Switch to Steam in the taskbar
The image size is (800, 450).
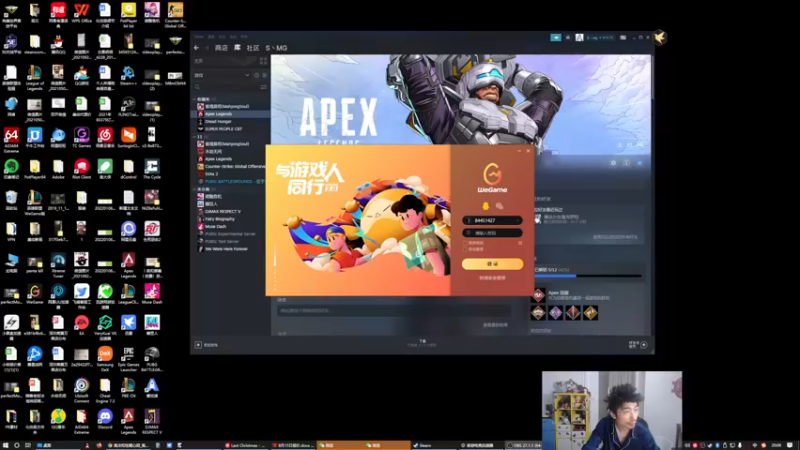pyautogui.click(x=436, y=445)
